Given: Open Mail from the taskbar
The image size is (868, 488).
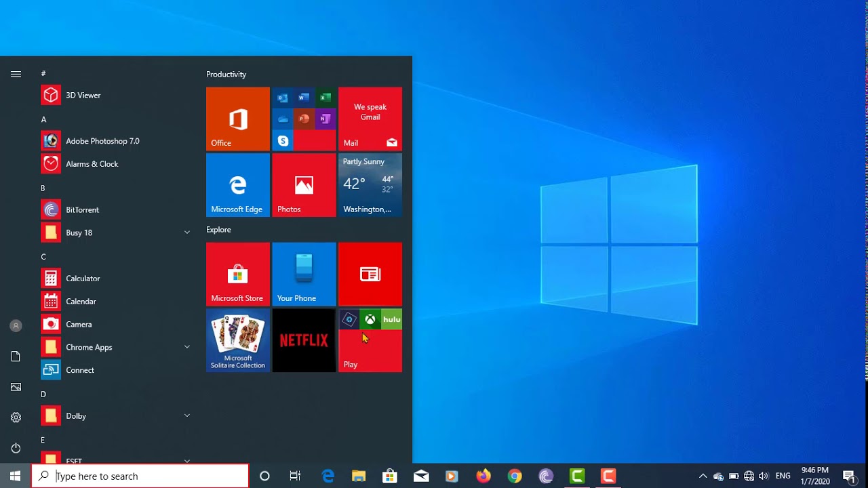Looking at the screenshot, I should 421,476.
